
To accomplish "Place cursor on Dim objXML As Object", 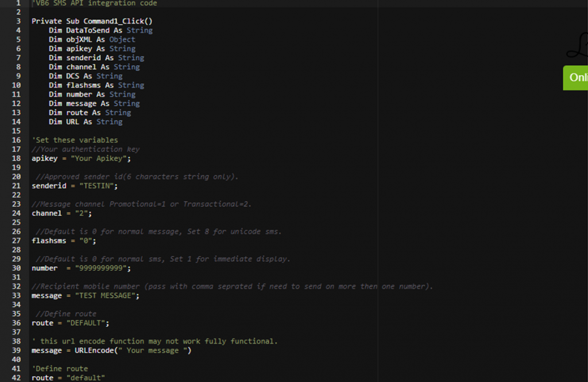I will pyautogui.click(x=92, y=40).
